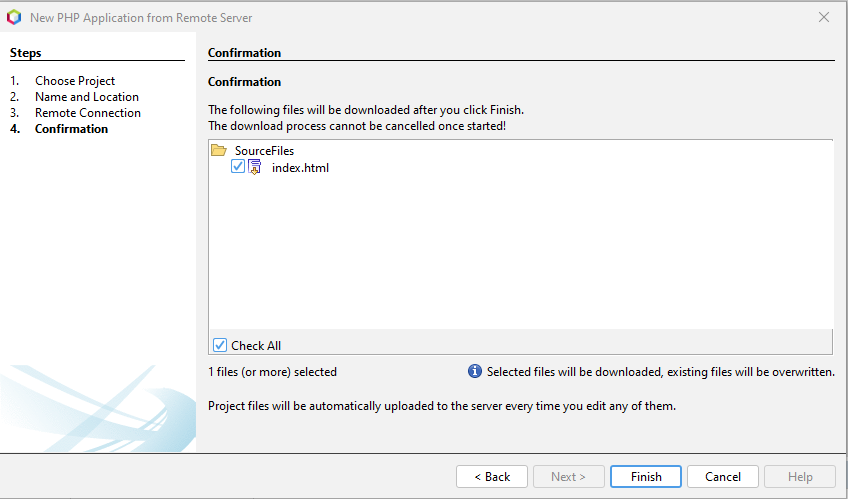Screen dimensions: 848x499
Task: Select the SourceFiles tree node label
Action: (264, 151)
